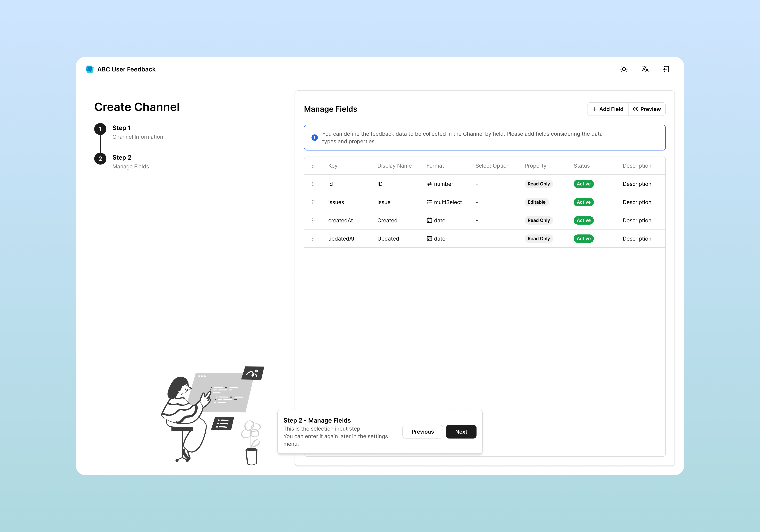760x532 pixels.
Task: Open the fields Preview
Action: pyautogui.click(x=647, y=109)
